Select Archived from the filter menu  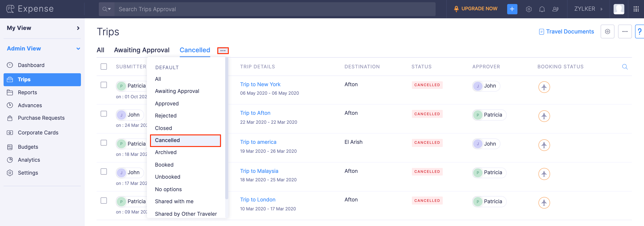point(165,152)
